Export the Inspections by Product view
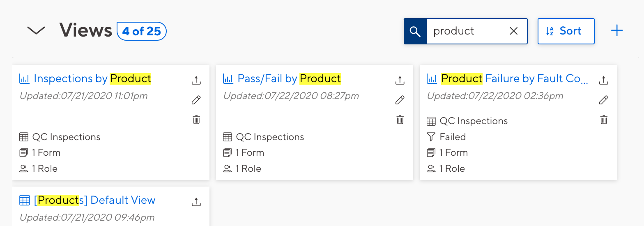Screen dimensions: 644x226 [x=196, y=80]
